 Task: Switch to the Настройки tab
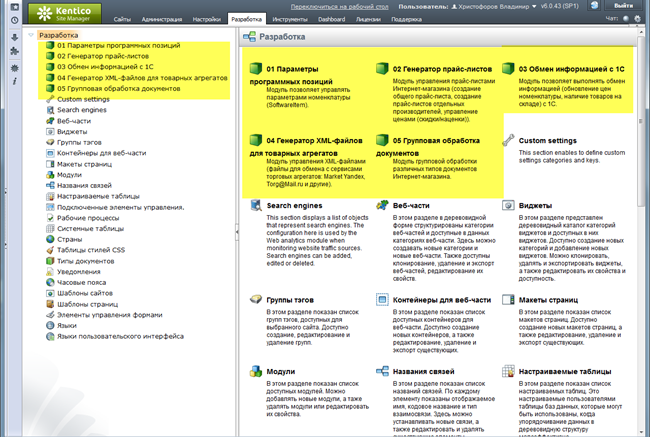coord(206,19)
